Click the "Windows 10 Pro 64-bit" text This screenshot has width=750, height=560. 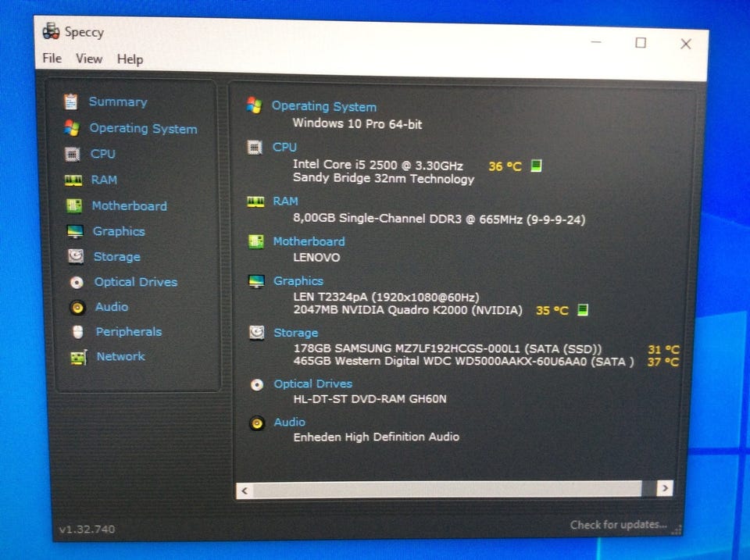[x=357, y=124]
